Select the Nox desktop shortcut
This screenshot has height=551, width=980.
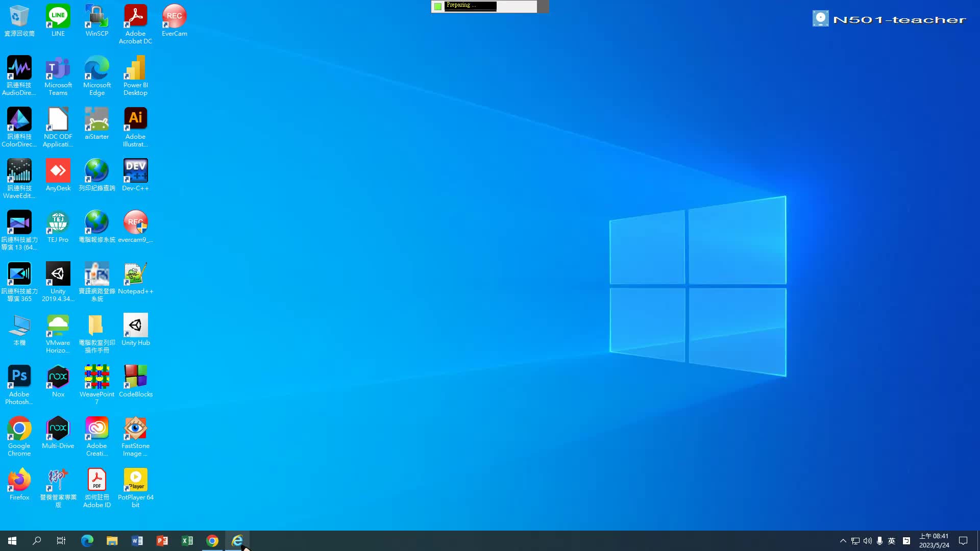tap(58, 382)
